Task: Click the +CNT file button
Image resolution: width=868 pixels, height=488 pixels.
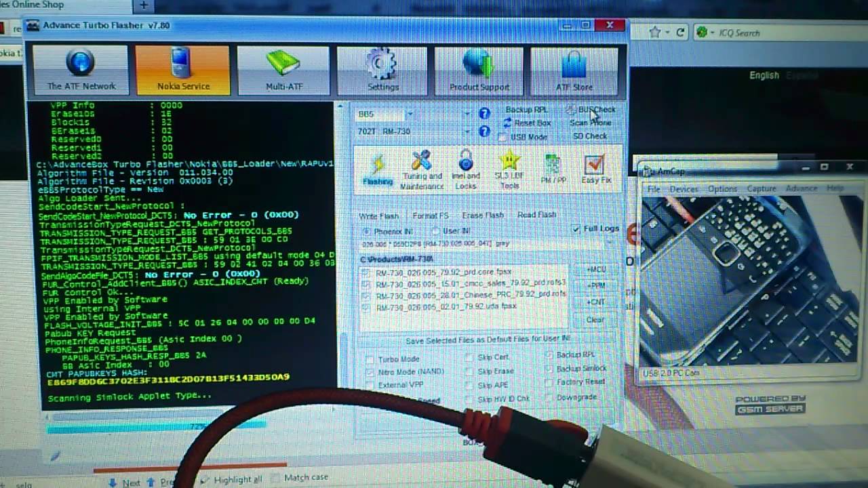Action: point(595,302)
